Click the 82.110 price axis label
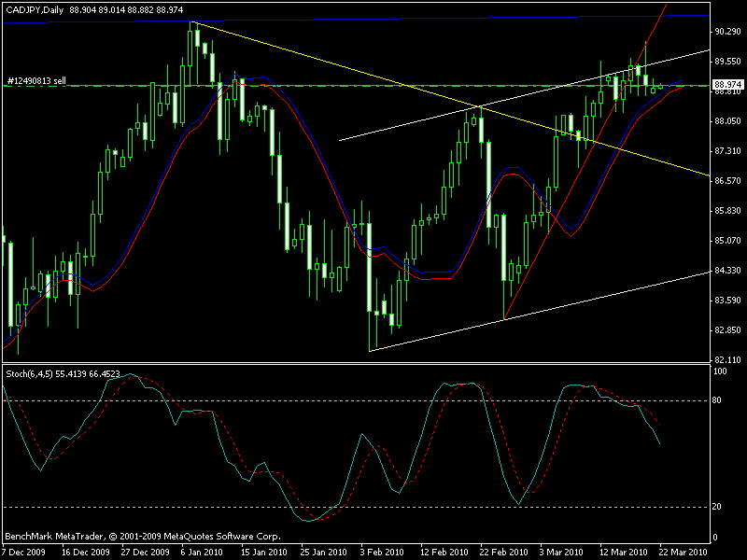 (x=727, y=360)
